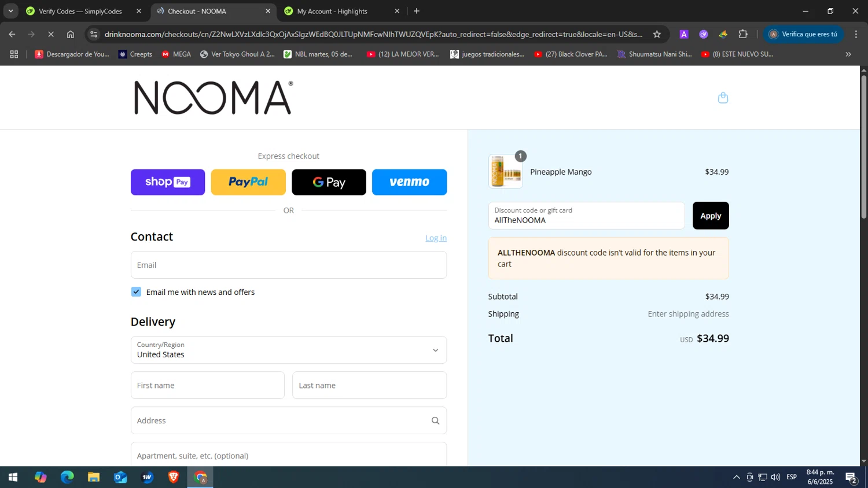Show more bookmarks chevron
868x488 pixels.
[x=848, y=54]
